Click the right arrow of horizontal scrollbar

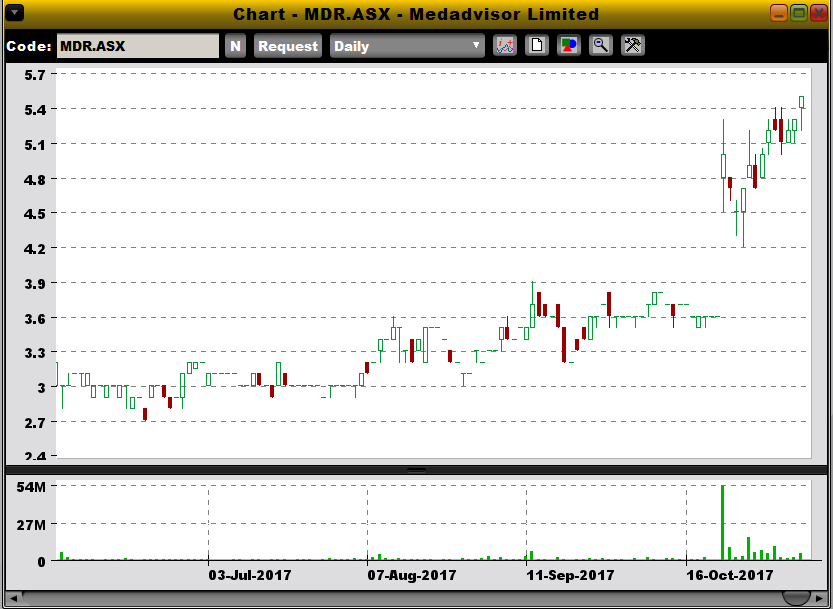point(819,599)
